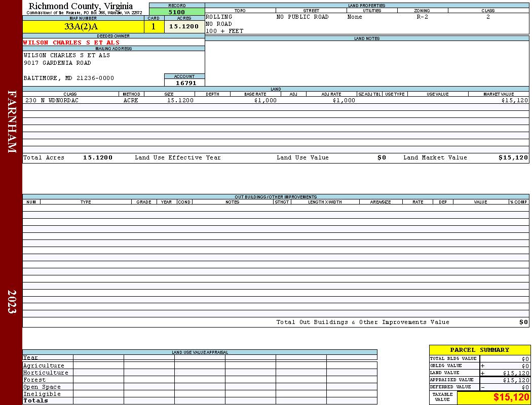Select Total Out Buildings & Other Improvements Value label

click(363, 322)
